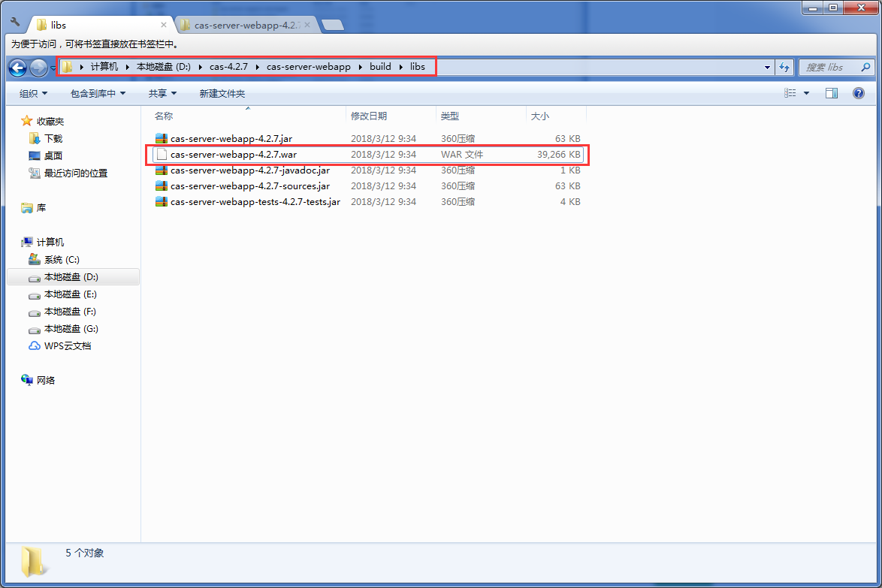Expand the address bar history dropdown
This screenshot has width=882, height=588.
click(x=767, y=68)
